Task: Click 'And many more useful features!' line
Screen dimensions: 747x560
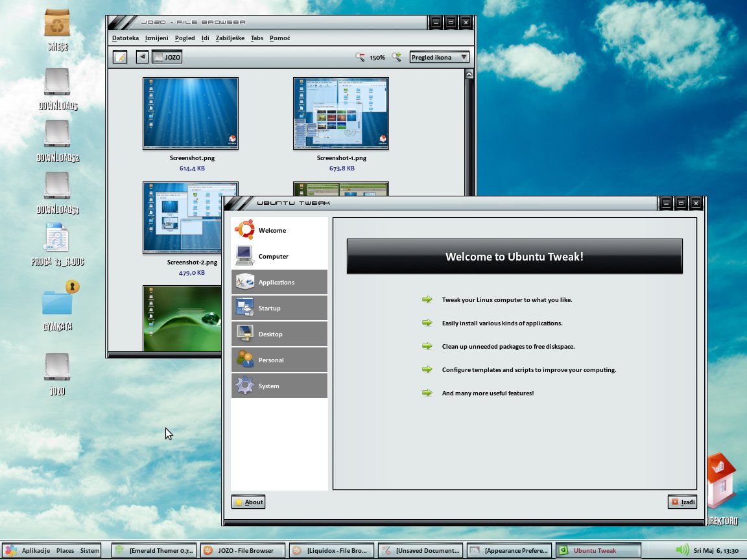Action: click(x=488, y=393)
